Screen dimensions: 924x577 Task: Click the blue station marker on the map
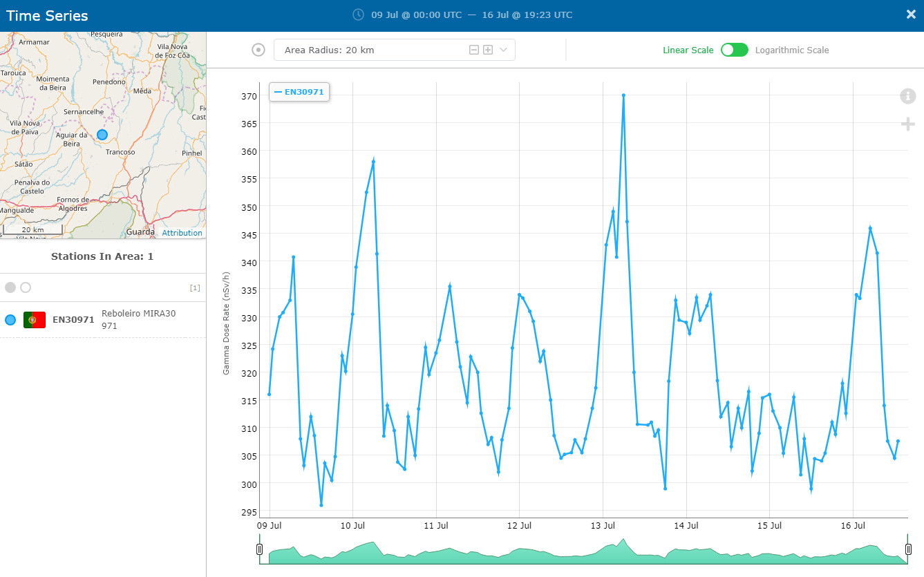coord(102,135)
